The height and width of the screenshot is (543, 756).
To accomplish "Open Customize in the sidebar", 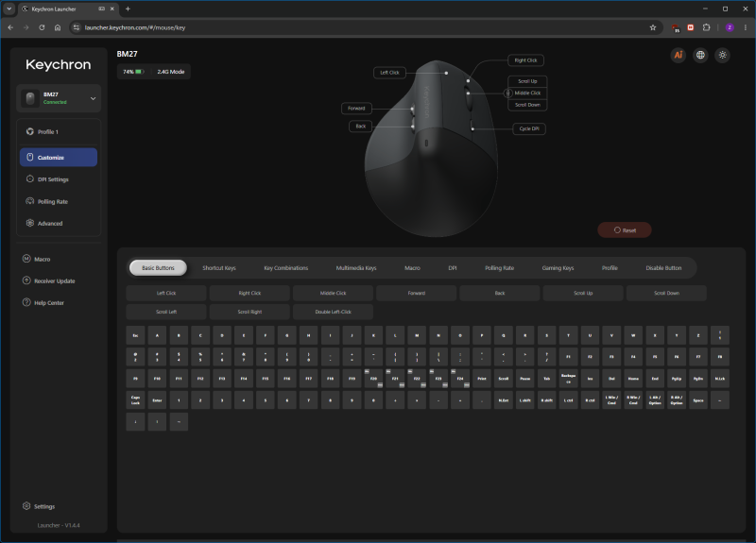I will coord(59,158).
